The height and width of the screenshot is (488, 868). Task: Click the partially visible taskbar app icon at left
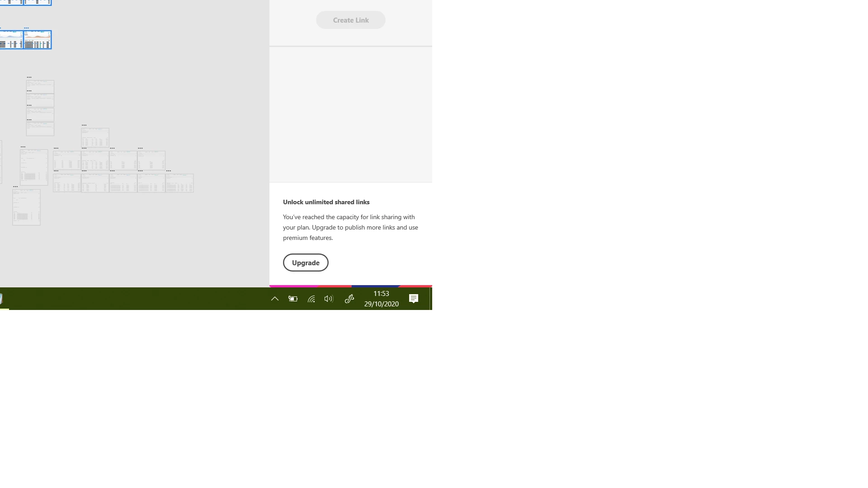1,299
